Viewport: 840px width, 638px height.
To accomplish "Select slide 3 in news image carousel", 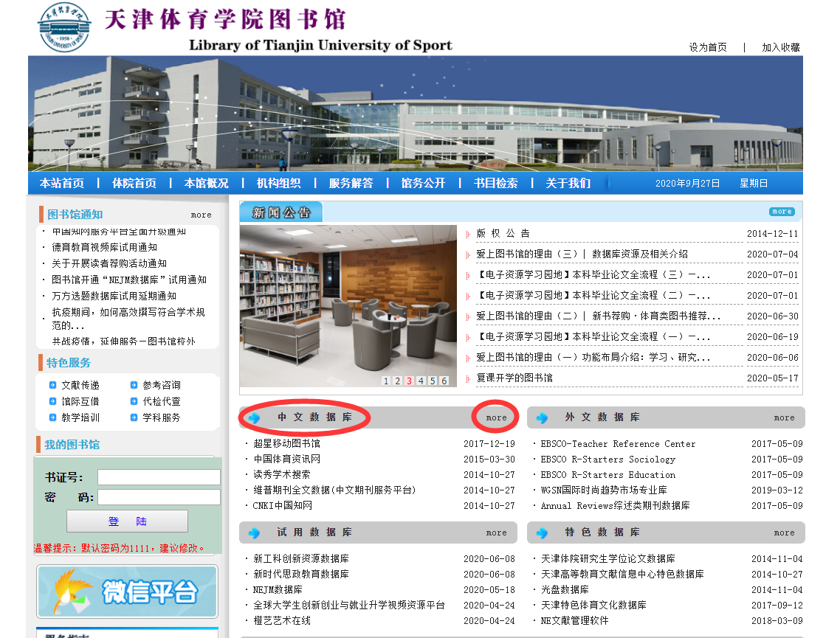I will point(409,381).
